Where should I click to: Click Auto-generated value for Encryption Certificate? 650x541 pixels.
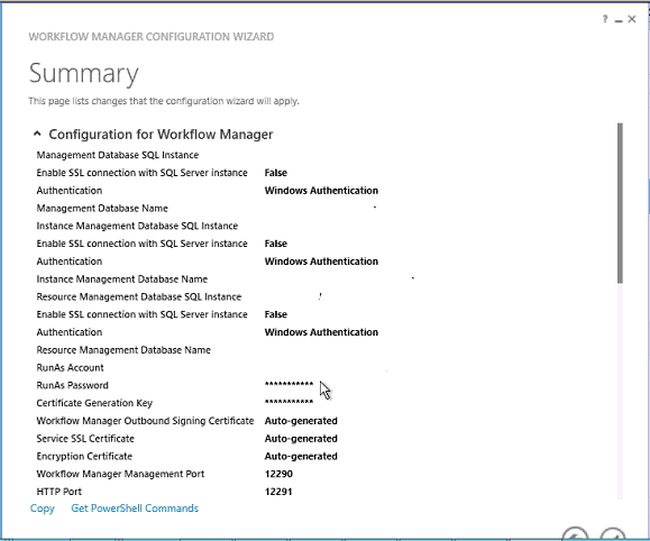(301, 456)
